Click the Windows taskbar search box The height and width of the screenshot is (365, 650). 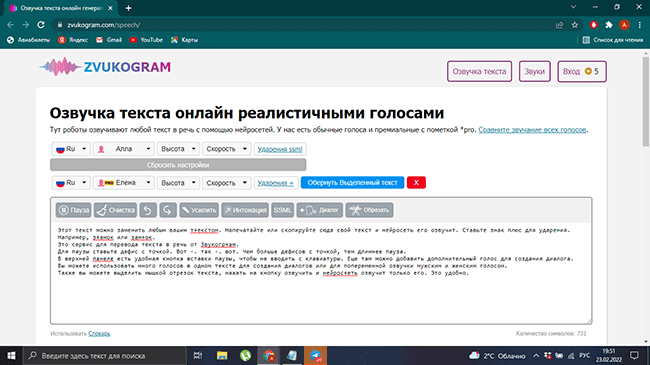(104, 355)
